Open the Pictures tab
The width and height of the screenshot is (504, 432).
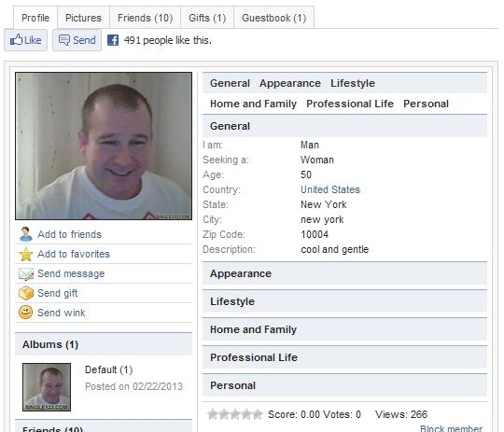[x=84, y=18]
